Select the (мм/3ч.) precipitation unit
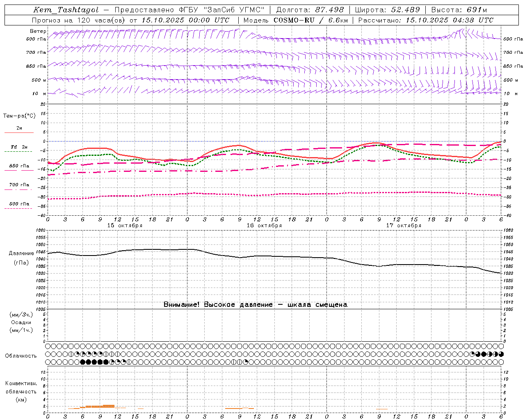This screenshot has width=525, height=420. coord(21,315)
